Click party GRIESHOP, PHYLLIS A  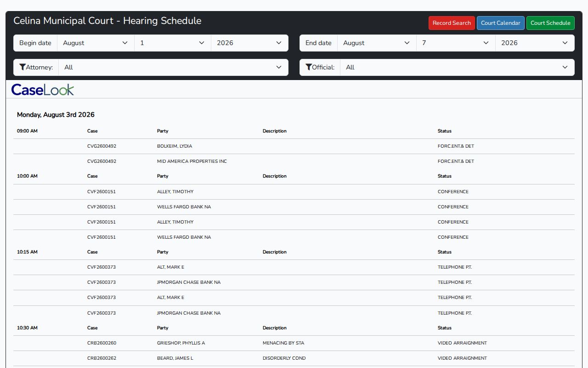pos(181,343)
